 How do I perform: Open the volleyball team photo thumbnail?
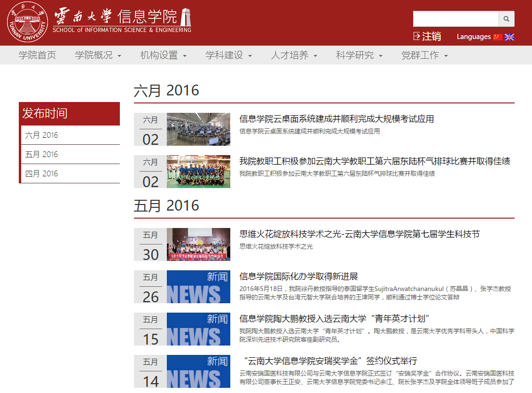(198, 172)
